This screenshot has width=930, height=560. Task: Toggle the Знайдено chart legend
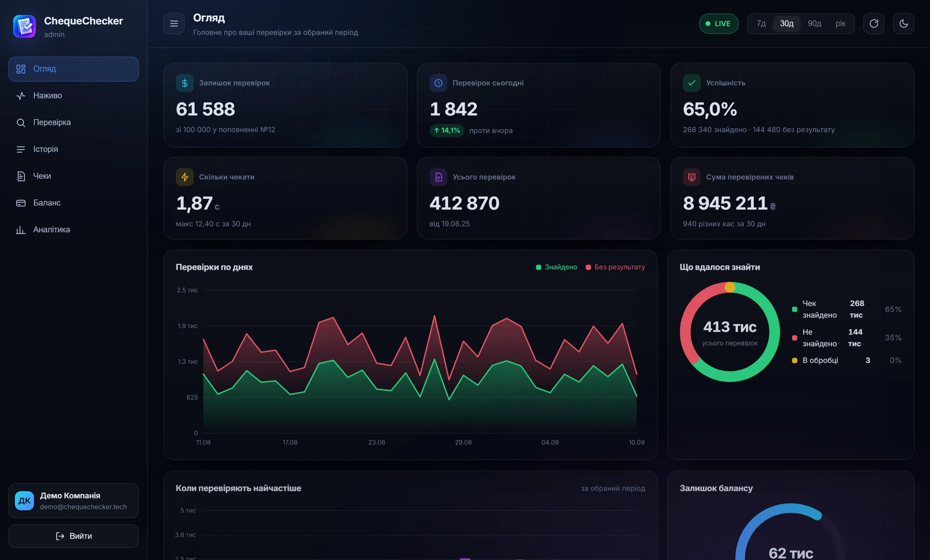pos(556,267)
